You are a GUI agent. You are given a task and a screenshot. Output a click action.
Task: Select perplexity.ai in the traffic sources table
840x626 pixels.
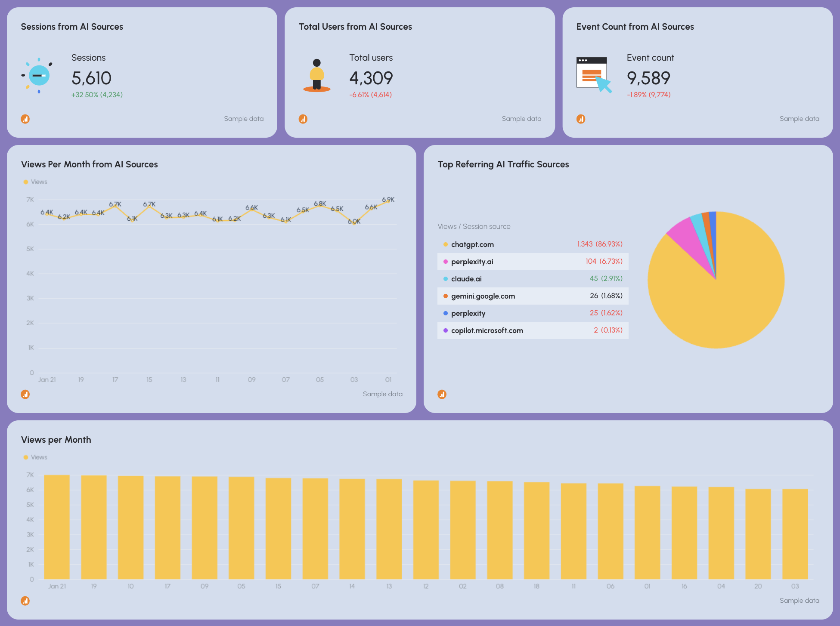472,261
